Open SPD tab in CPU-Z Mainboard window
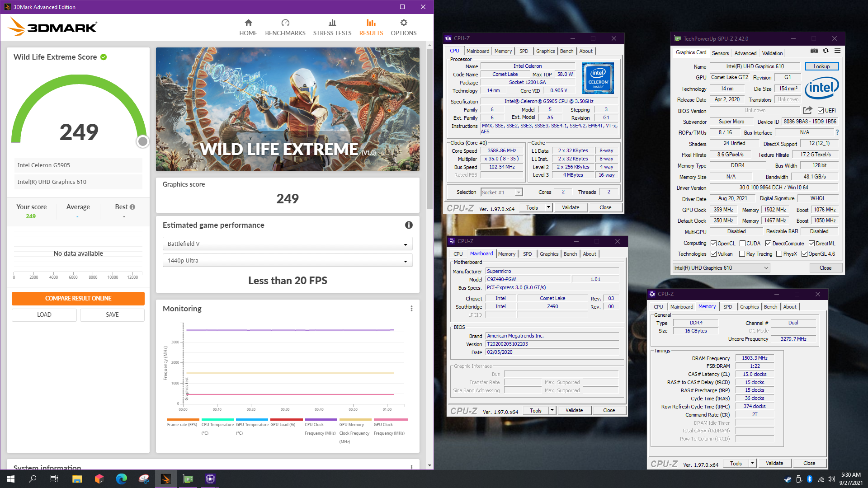868x488 pixels. tap(527, 254)
